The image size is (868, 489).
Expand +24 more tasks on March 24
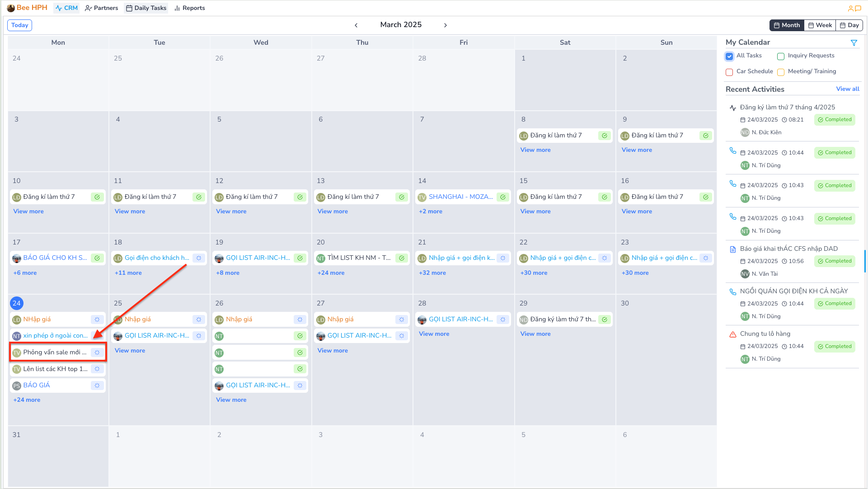(x=27, y=400)
